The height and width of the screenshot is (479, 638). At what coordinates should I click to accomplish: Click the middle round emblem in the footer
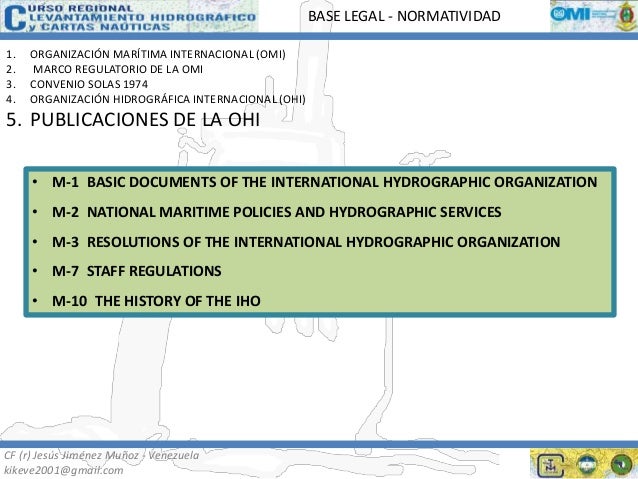pos(587,464)
